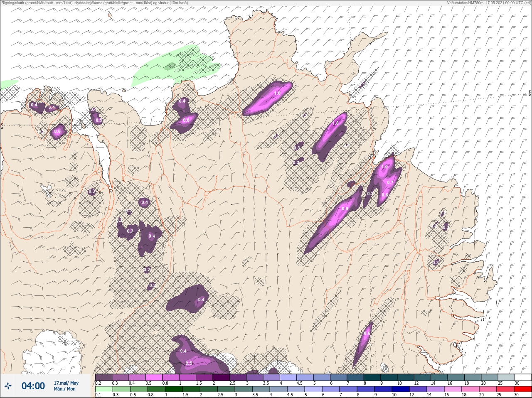This screenshot has height=398, width=532.
Task: Pick the bright red swatch ending lower legend
Action: [523, 389]
